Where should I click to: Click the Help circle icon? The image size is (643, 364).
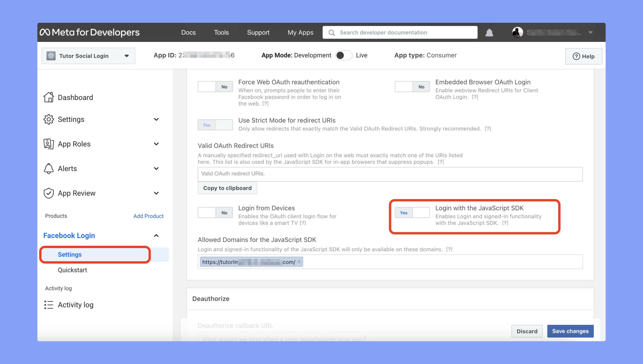point(576,56)
